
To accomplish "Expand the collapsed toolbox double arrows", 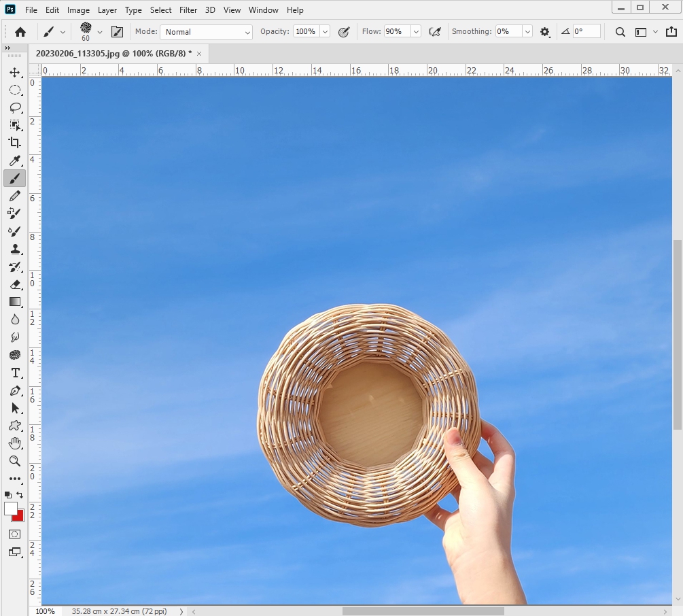I will click(7, 48).
